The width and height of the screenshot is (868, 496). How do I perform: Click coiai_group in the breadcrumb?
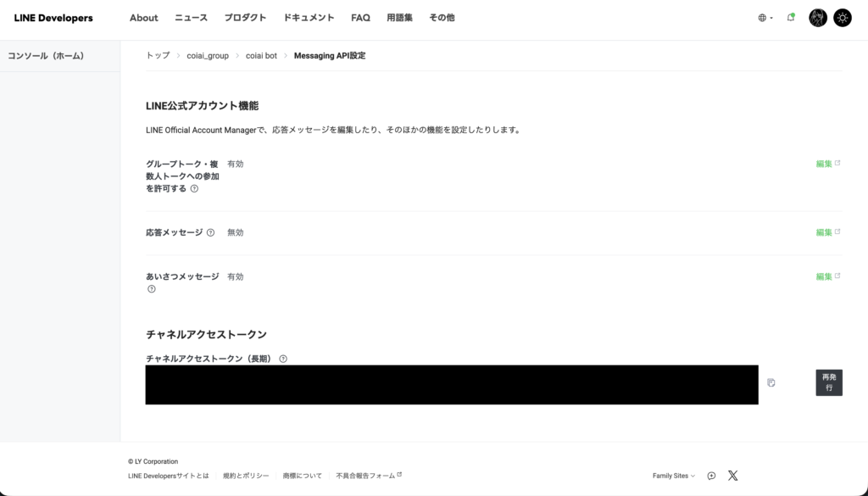(208, 56)
